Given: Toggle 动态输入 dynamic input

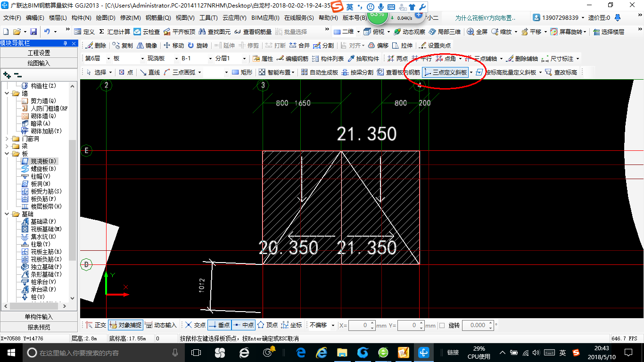Looking at the screenshot, I should pos(160,325).
